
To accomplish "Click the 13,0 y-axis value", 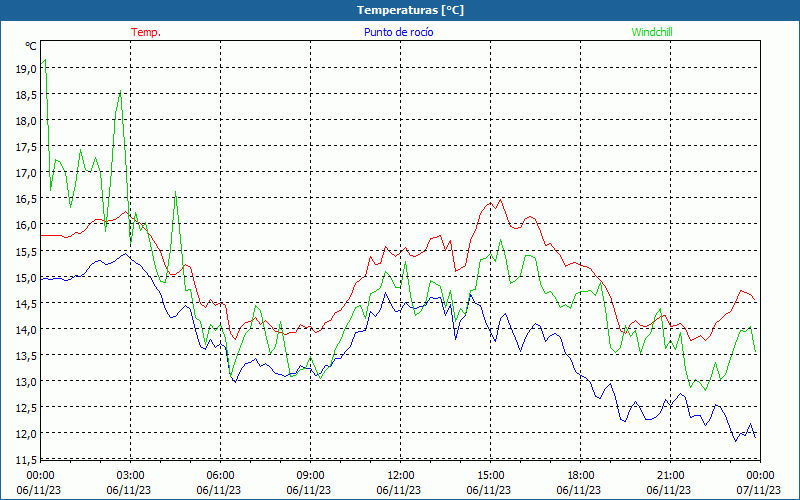I will pyautogui.click(x=27, y=382).
